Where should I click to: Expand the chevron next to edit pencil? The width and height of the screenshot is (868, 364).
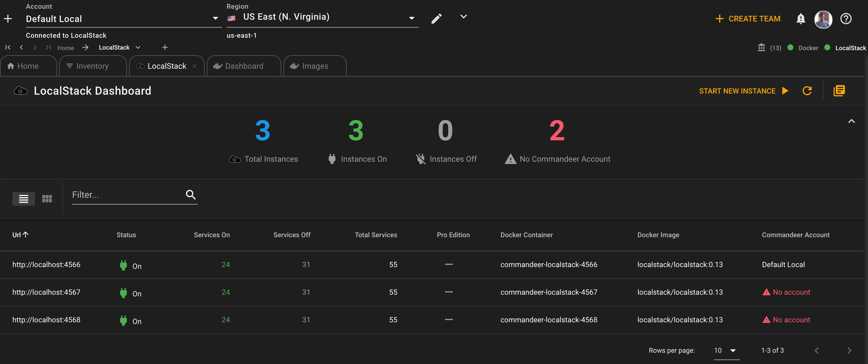point(464,17)
